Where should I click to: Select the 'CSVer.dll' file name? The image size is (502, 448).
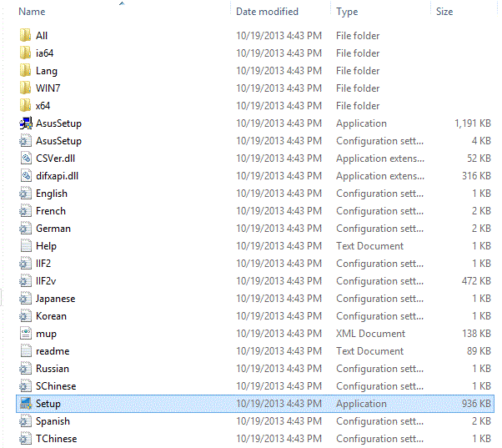click(x=55, y=159)
